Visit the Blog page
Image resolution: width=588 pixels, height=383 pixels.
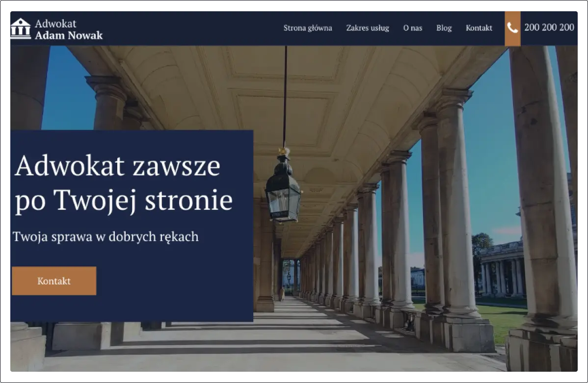point(444,28)
